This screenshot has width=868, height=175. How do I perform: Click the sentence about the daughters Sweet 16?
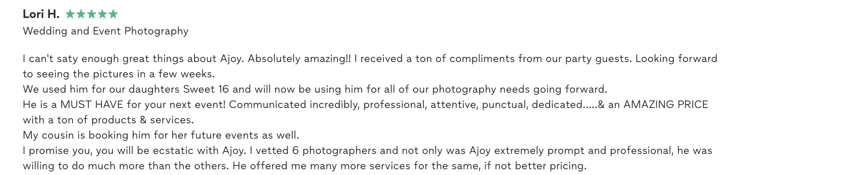315,89
